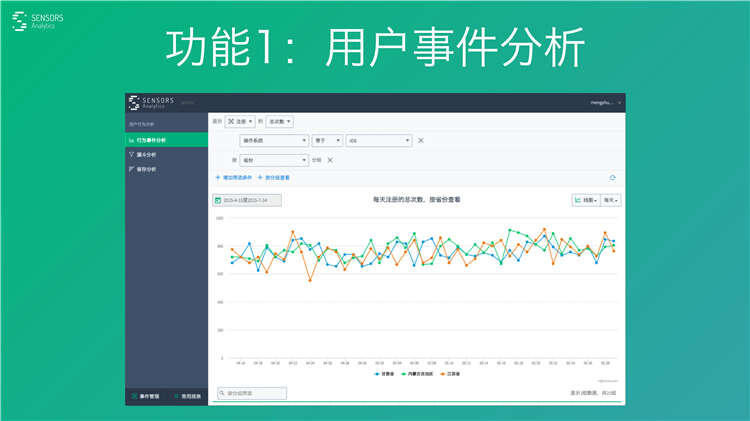
Task: Open the 总次数 metric dropdown
Action: pos(279,121)
